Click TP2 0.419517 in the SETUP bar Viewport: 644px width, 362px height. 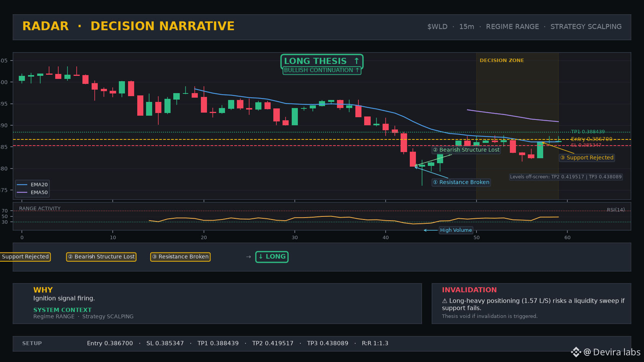(273, 343)
